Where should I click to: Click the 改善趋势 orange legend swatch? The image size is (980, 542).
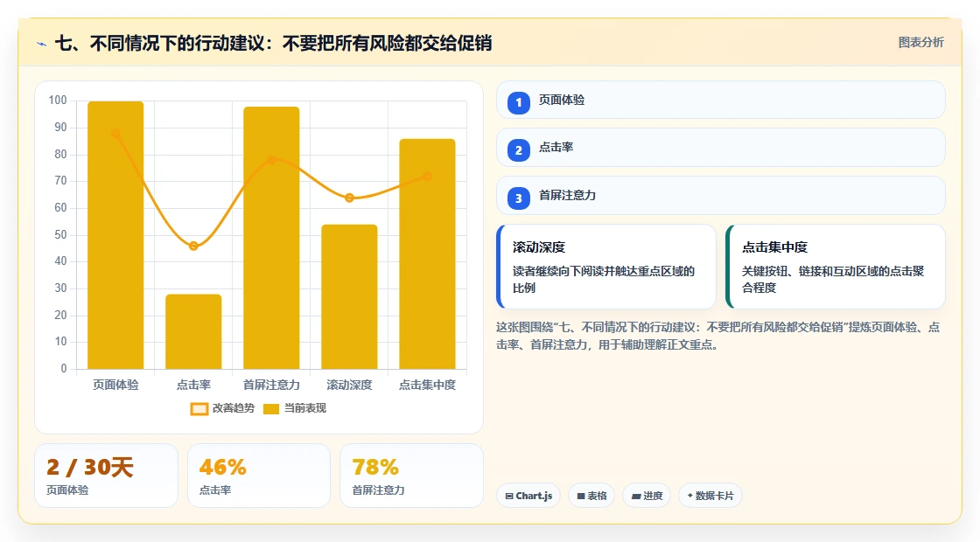pos(199,409)
